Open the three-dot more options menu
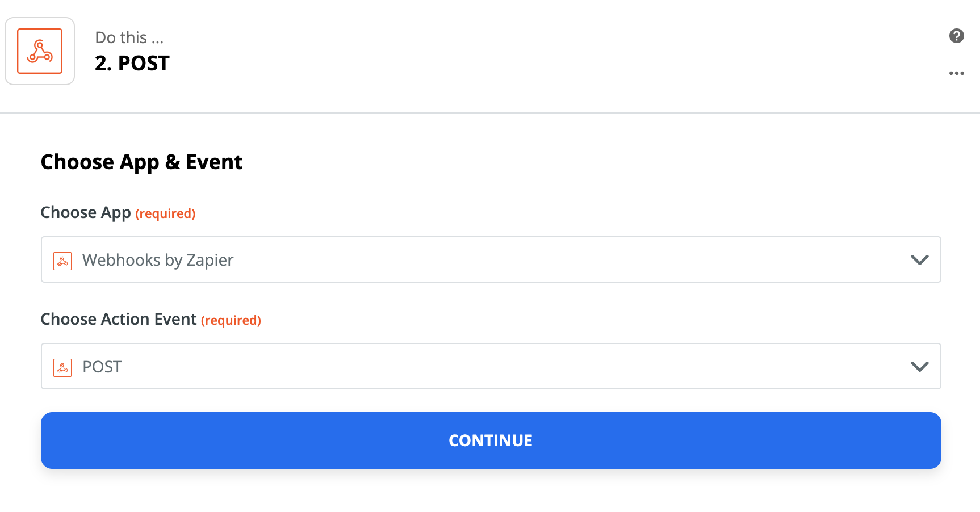This screenshot has width=980, height=512. tap(957, 73)
